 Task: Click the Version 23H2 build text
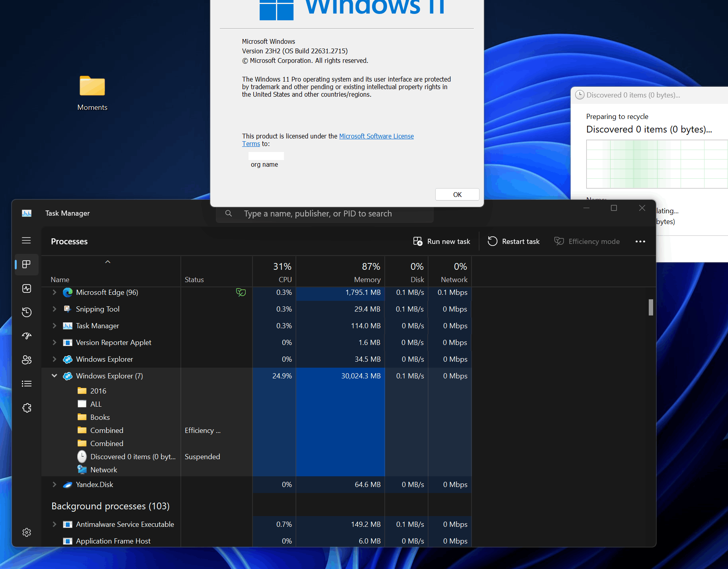click(x=295, y=51)
